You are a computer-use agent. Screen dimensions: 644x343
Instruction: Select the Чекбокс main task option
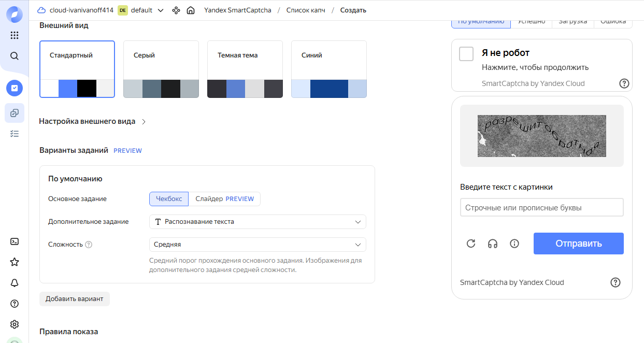pos(169,199)
